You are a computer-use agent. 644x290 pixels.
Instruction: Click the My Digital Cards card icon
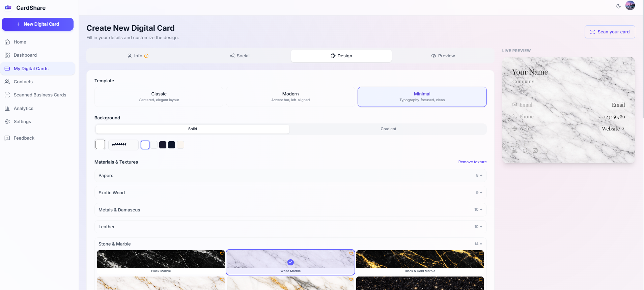(7, 68)
